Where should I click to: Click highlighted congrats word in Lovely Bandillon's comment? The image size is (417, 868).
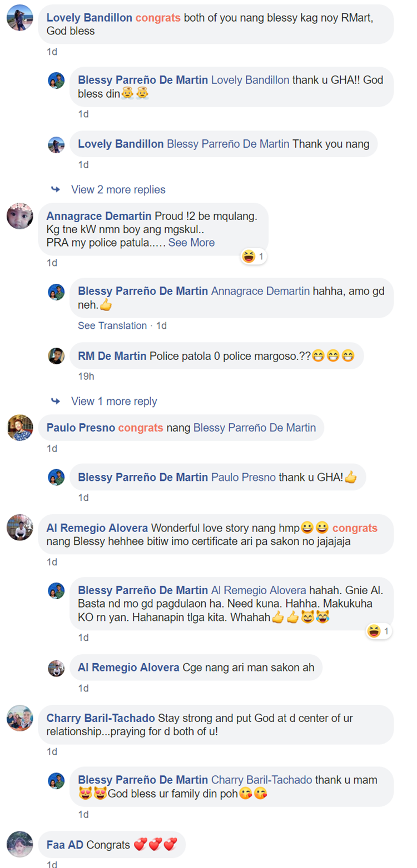click(x=158, y=18)
